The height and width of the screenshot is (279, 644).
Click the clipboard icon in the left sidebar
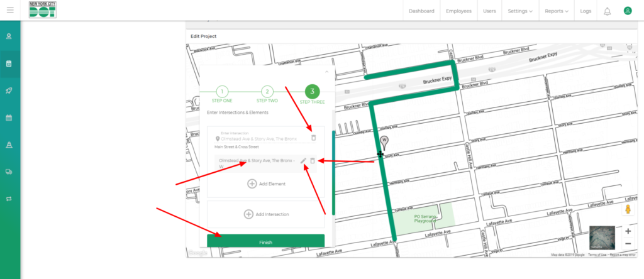coord(9,63)
